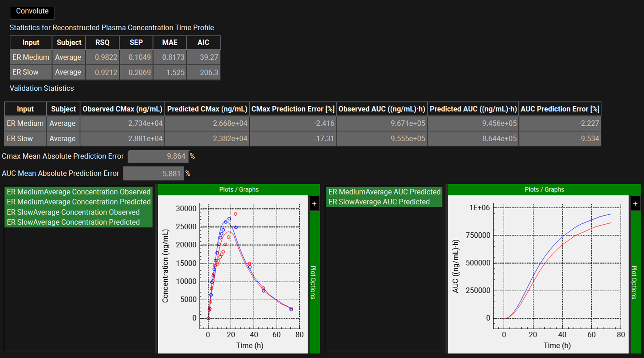
Task: Click plus icon on concentration plot
Action: point(314,204)
